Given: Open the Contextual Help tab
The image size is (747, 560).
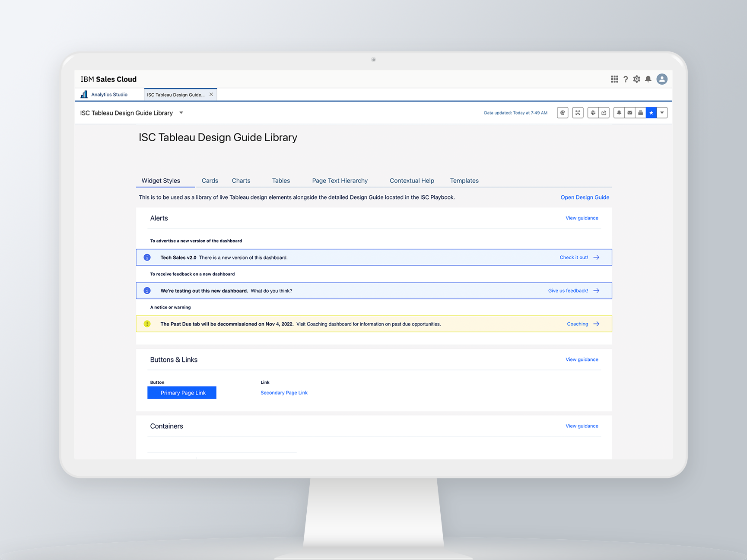Looking at the screenshot, I should pos(412,181).
